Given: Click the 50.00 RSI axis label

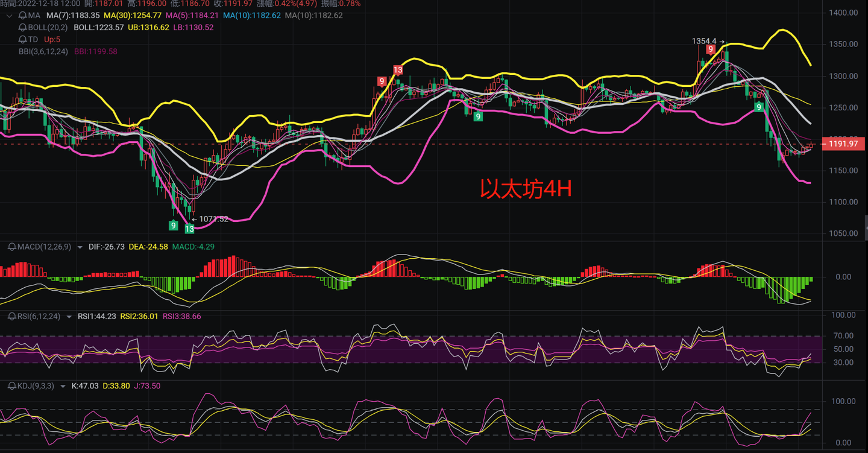Looking at the screenshot, I should [x=844, y=349].
